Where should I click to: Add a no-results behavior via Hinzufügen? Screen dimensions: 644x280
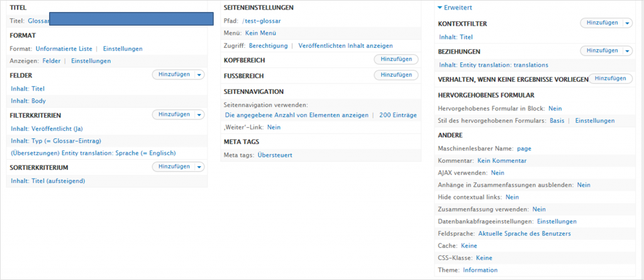pyautogui.click(x=609, y=79)
